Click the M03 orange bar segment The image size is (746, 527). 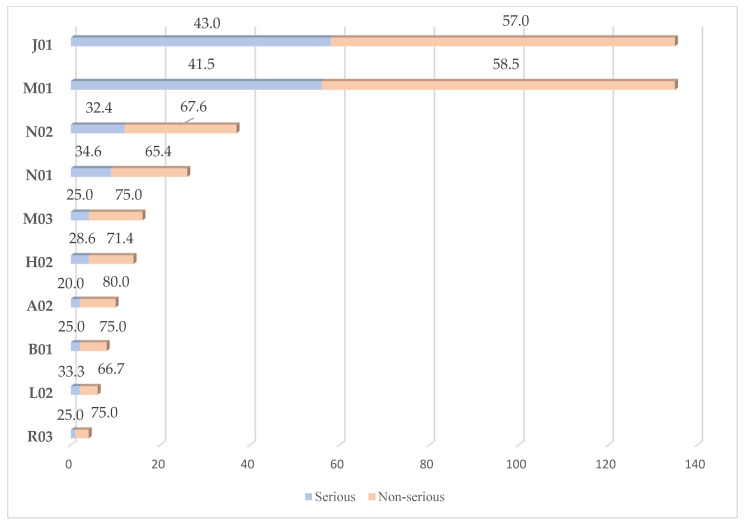pyautogui.click(x=116, y=215)
